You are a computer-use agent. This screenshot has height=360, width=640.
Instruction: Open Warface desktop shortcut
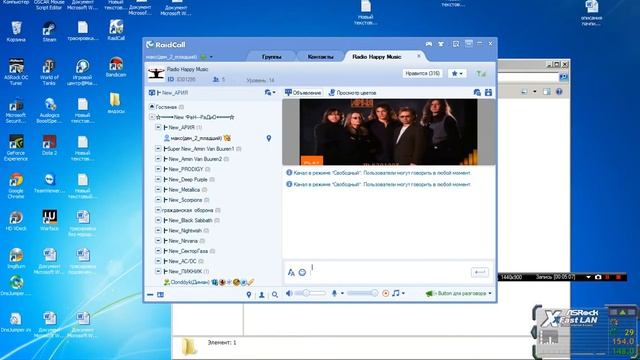(x=49, y=220)
